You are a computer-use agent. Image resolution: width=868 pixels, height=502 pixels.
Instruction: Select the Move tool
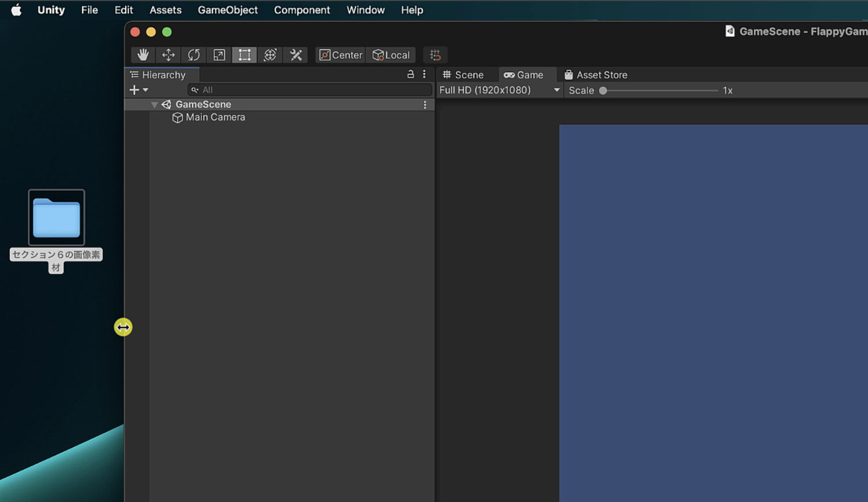click(168, 55)
